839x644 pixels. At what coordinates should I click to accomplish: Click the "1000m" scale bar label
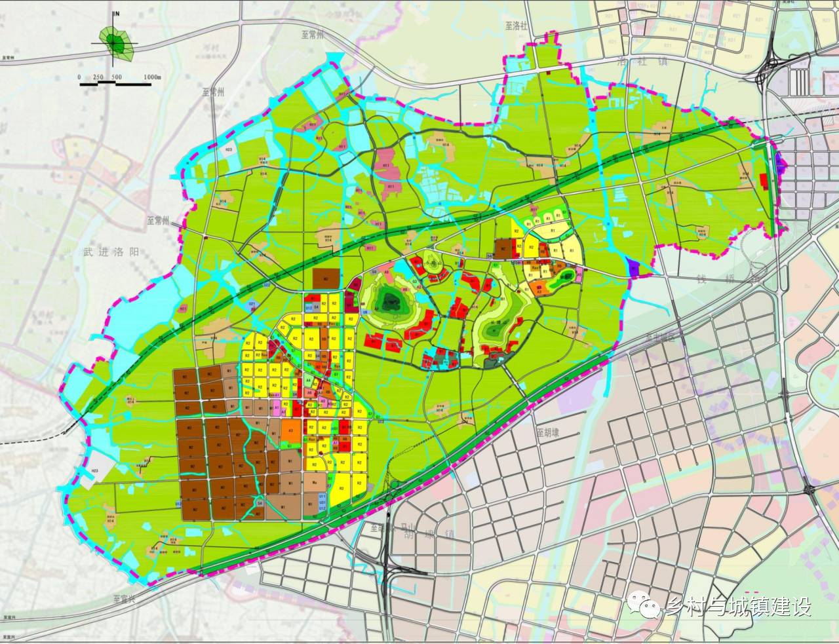pos(151,77)
